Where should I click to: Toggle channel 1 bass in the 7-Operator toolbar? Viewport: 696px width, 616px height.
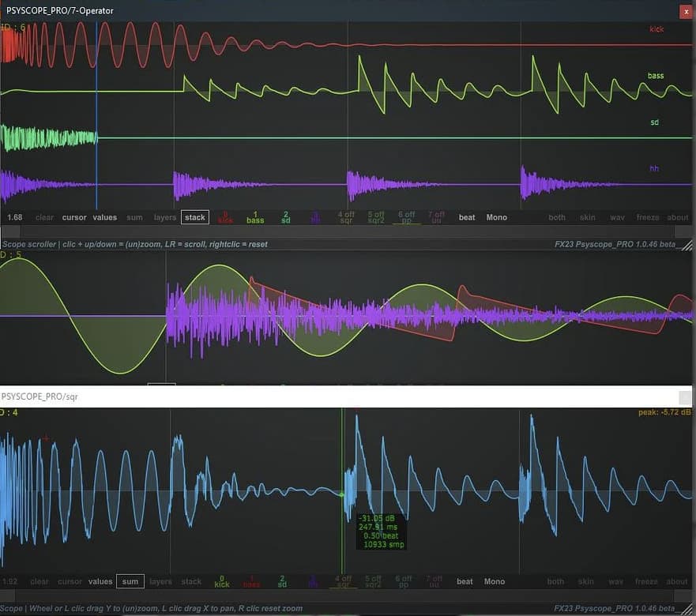255,217
